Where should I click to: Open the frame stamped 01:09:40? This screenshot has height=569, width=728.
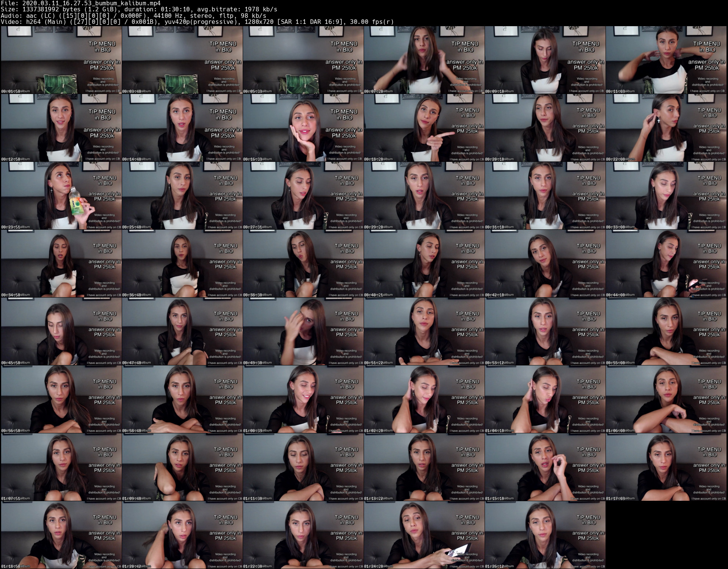(182, 467)
